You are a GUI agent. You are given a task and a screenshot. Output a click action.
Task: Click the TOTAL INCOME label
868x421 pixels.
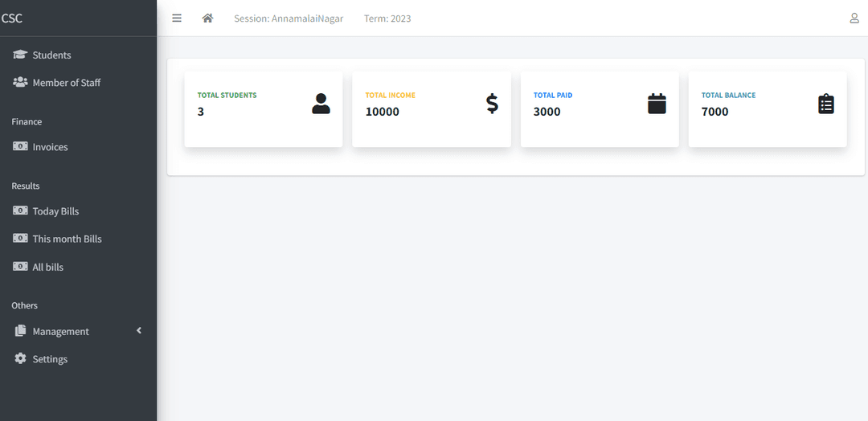[391, 95]
